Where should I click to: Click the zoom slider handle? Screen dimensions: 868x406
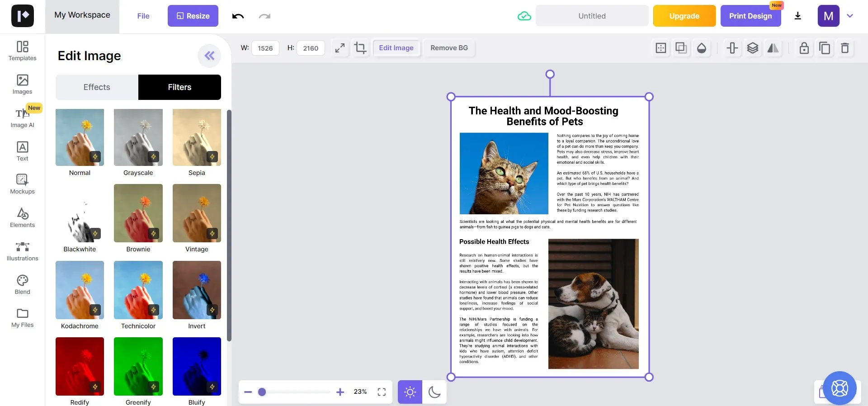point(262,392)
